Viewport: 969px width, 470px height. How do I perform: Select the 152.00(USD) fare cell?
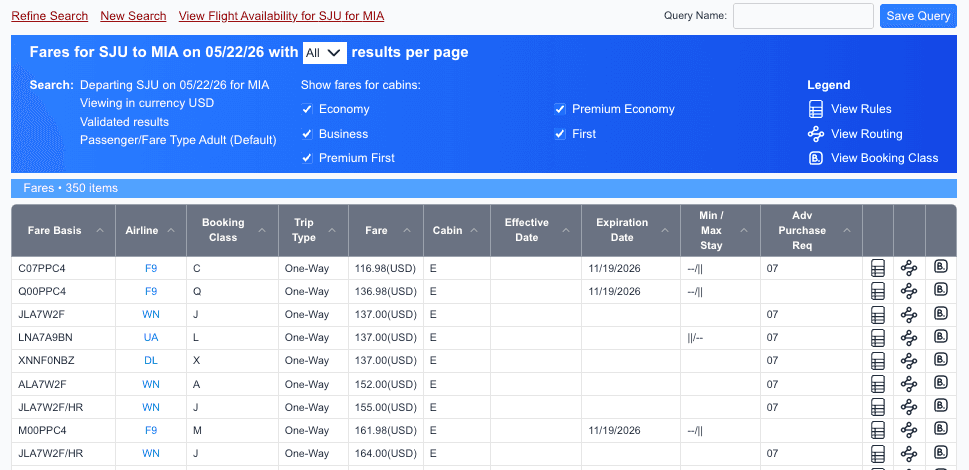386,384
